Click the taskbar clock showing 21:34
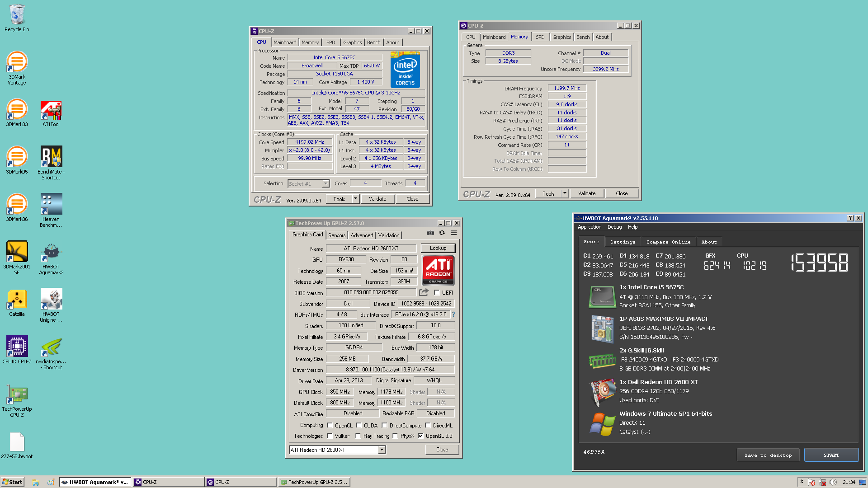Screen dimensions: 868x488 click(x=849, y=482)
